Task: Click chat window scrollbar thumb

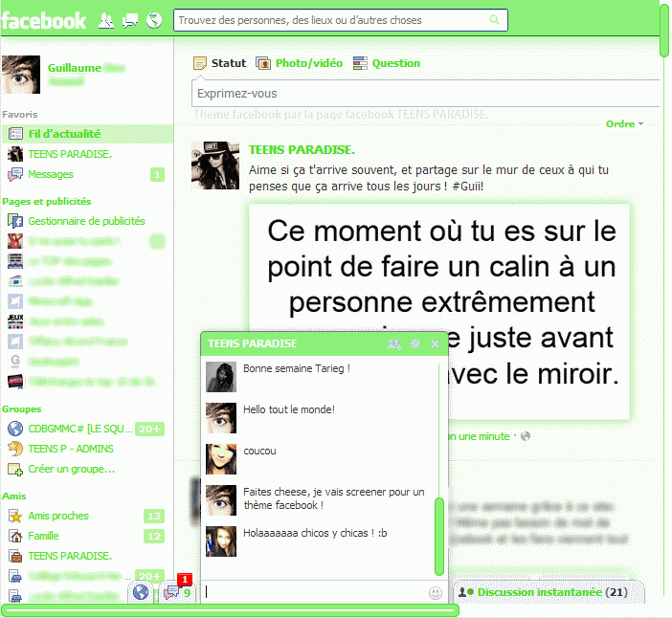Action: (x=438, y=537)
